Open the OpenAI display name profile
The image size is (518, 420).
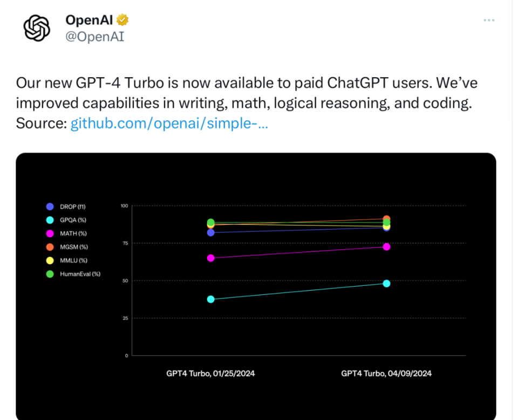point(89,20)
